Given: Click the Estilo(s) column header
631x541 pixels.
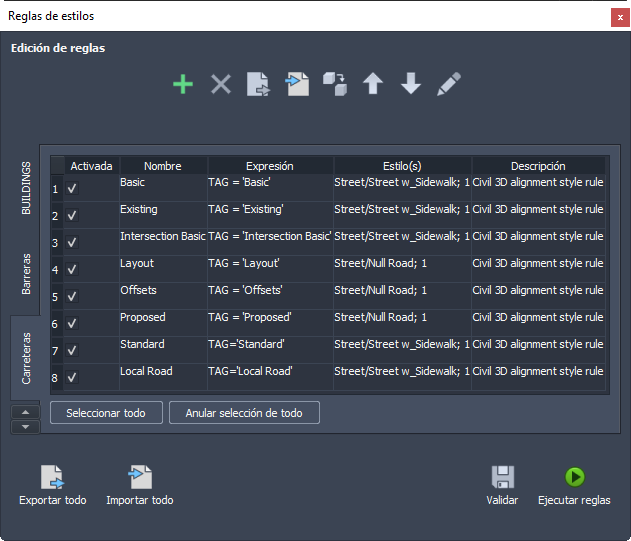Looking at the screenshot, I should [x=402, y=166].
